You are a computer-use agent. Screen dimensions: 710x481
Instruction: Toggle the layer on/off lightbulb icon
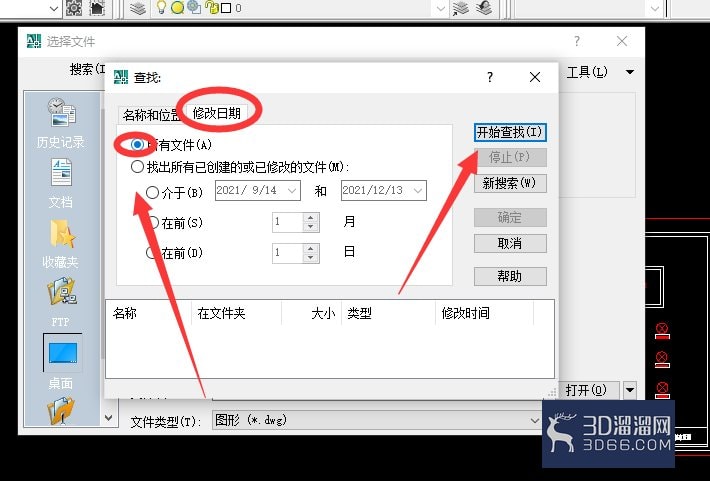(160, 8)
